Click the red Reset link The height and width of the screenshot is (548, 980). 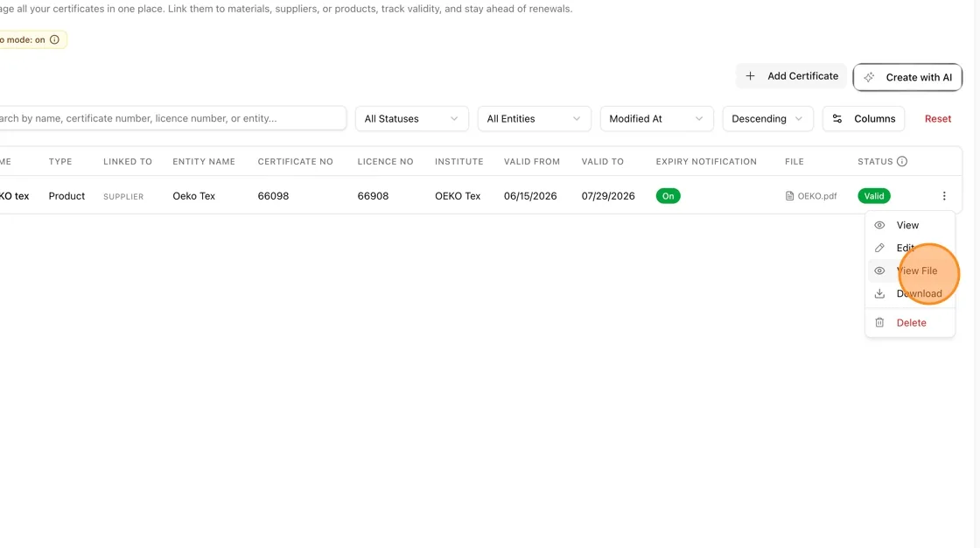(x=937, y=119)
